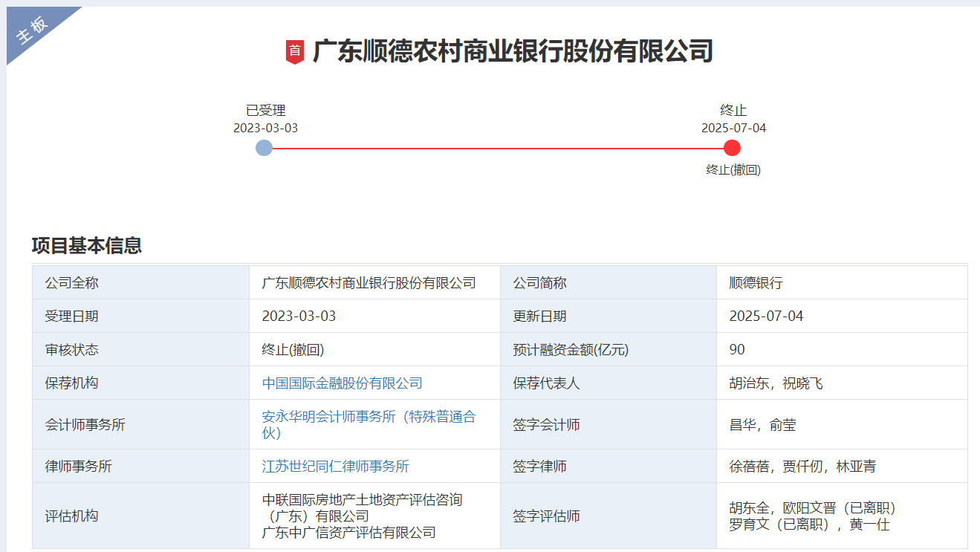Click the 2025-07-04 date above timeline

tap(733, 128)
